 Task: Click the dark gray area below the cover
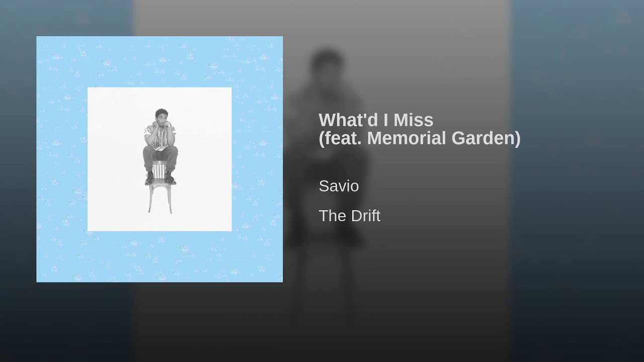[159, 322]
